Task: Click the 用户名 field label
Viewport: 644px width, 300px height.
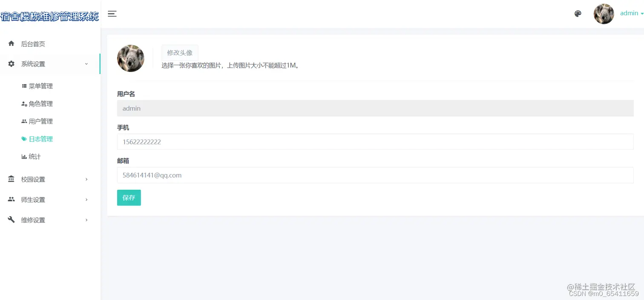Action: pyautogui.click(x=126, y=94)
